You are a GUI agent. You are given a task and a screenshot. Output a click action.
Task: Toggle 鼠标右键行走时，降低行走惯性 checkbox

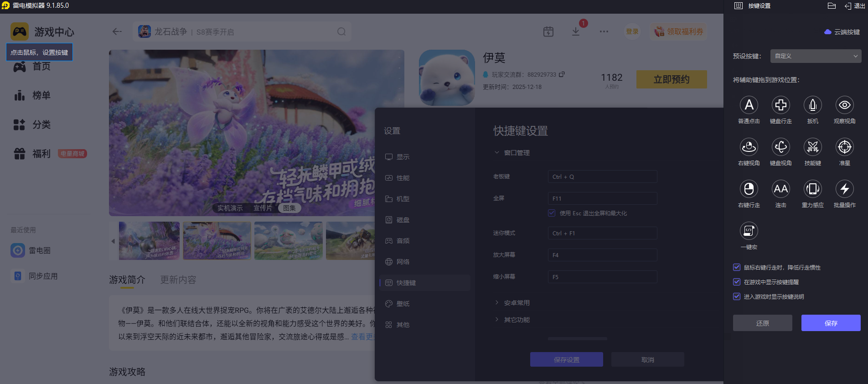tap(736, 267)
